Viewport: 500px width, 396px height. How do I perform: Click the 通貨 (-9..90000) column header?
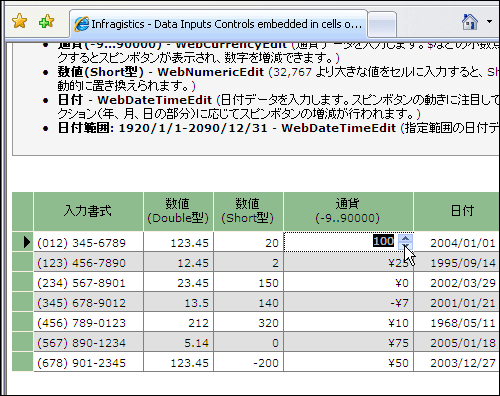pos(348,211)
